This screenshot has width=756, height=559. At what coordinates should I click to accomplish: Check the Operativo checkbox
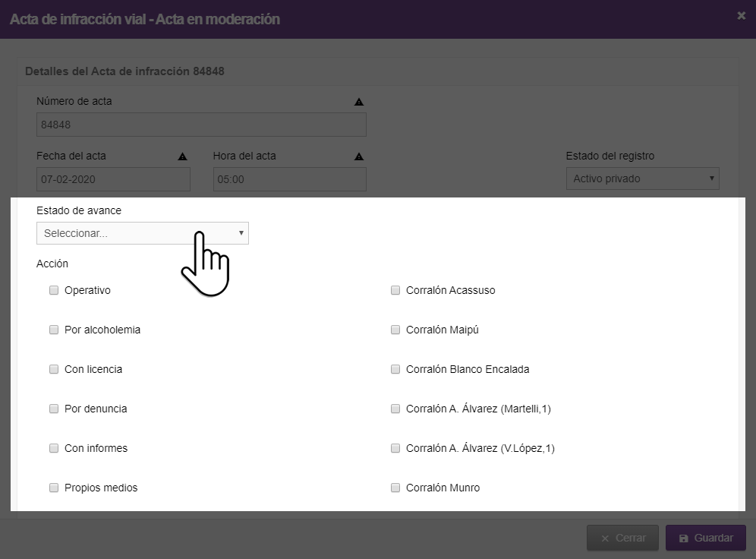pos(54,290)
